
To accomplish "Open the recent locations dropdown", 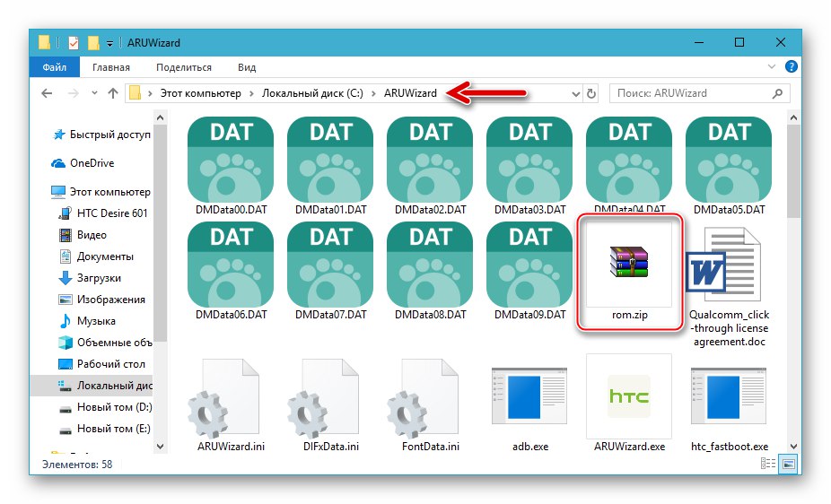I will (x=94, y=93).
